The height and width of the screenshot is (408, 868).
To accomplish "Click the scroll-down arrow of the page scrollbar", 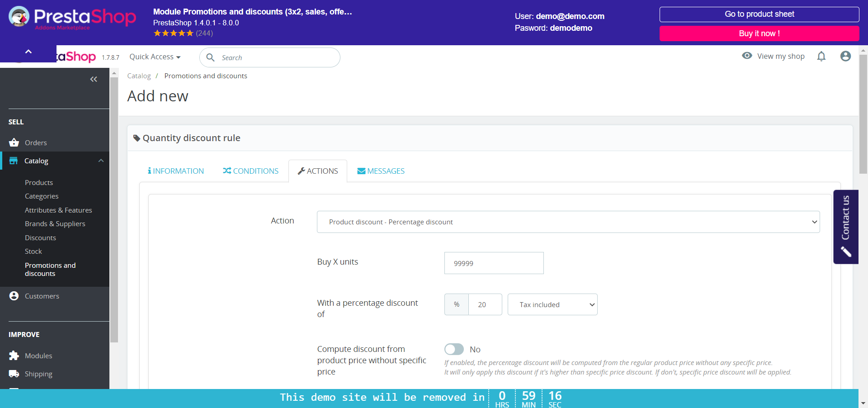I will (863, 403).
